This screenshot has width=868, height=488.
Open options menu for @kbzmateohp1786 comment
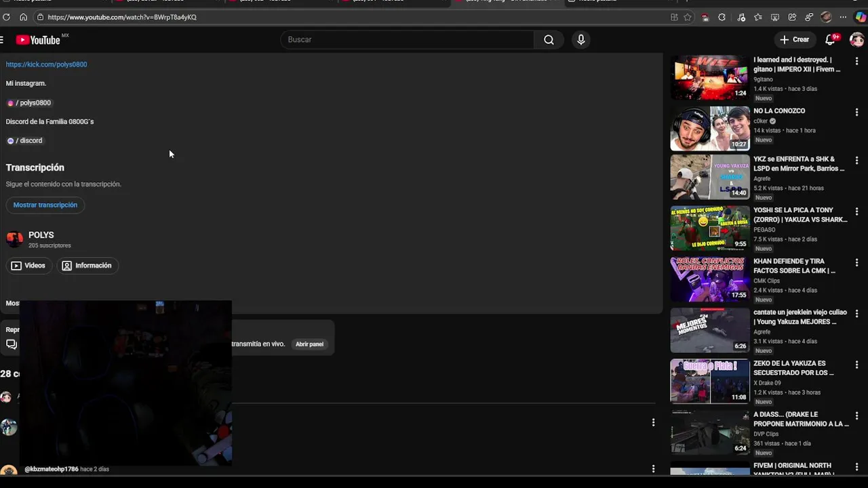pyautogui.click(x=653, y=468)
